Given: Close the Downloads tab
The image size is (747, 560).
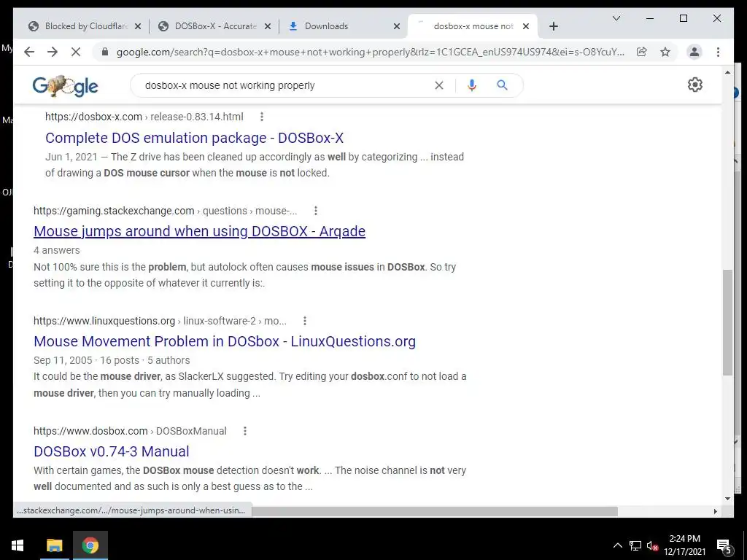Looking at the screenshot, I should (397, 26).
